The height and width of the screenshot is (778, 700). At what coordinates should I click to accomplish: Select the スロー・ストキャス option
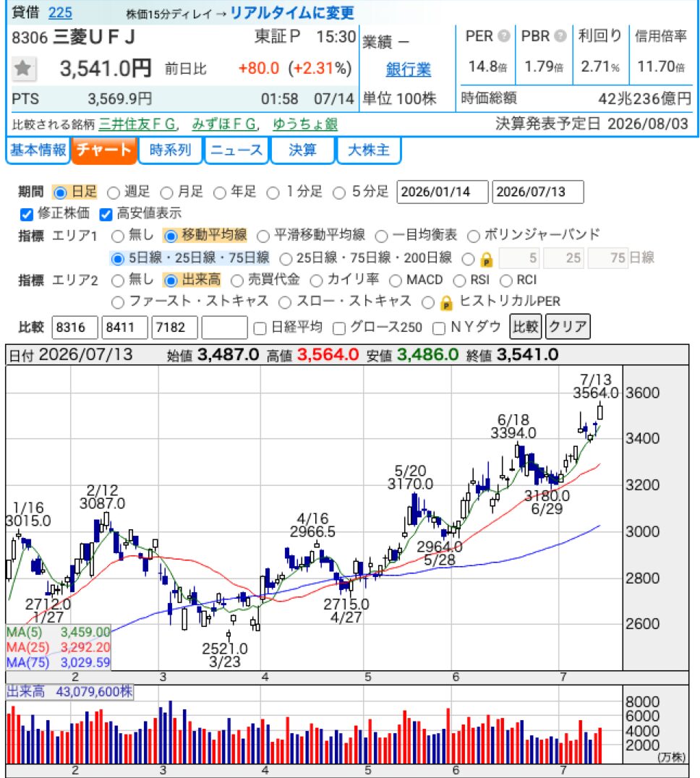(285, 302)
